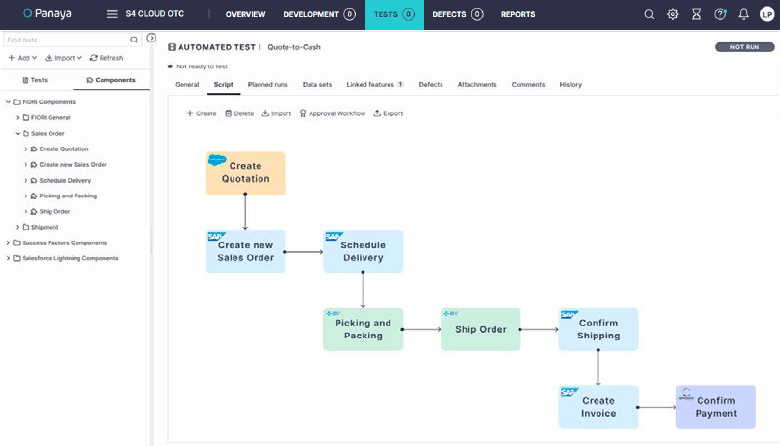Collapse the FIORI Components folder
The image size is (780, 446).
8,101
